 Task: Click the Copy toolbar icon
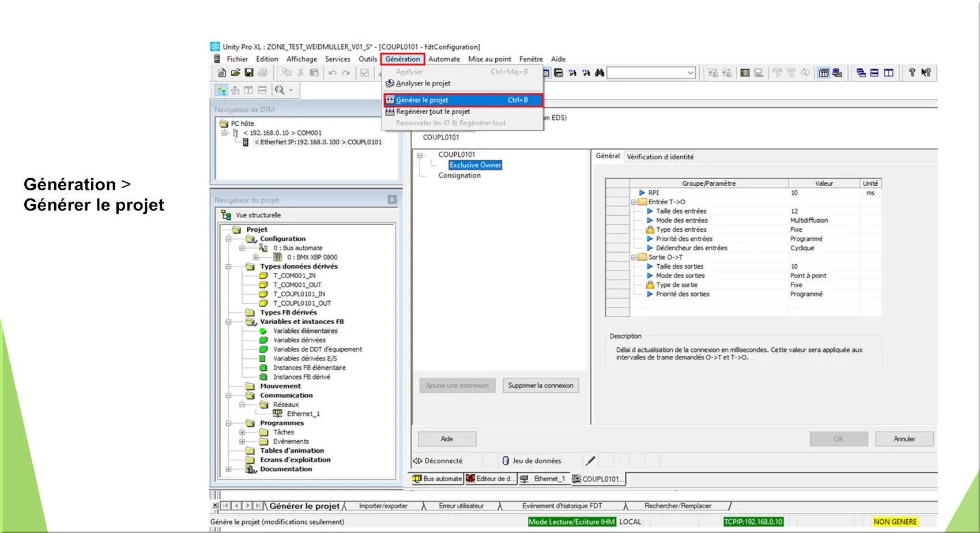coord(287,73)
